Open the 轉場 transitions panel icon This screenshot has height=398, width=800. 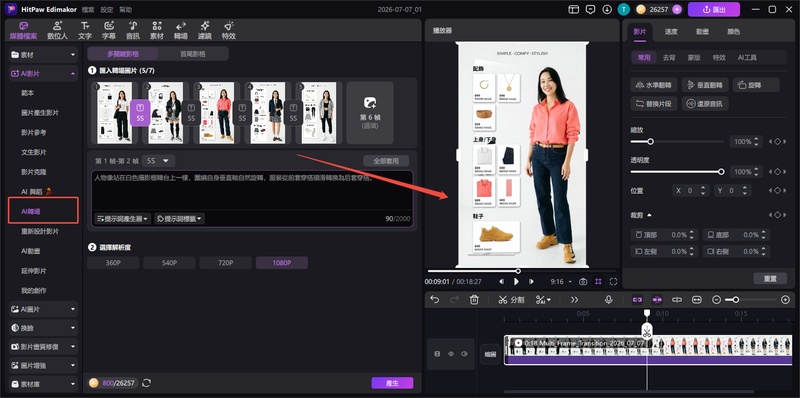(x=181, y=30)
